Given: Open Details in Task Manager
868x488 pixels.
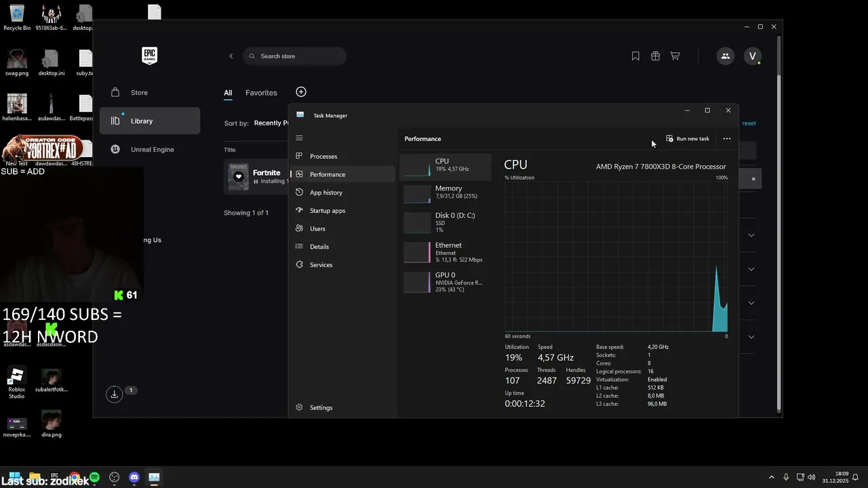Looking at the screenshot, I should click(x=342, y=247).
